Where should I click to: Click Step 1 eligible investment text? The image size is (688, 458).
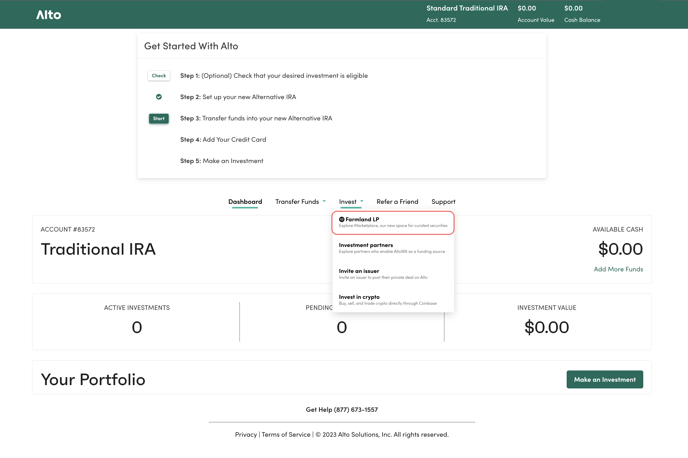(274, 75)
